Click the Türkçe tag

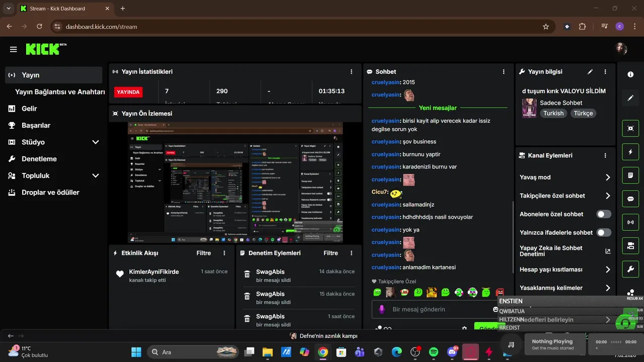tap(583, 113)
